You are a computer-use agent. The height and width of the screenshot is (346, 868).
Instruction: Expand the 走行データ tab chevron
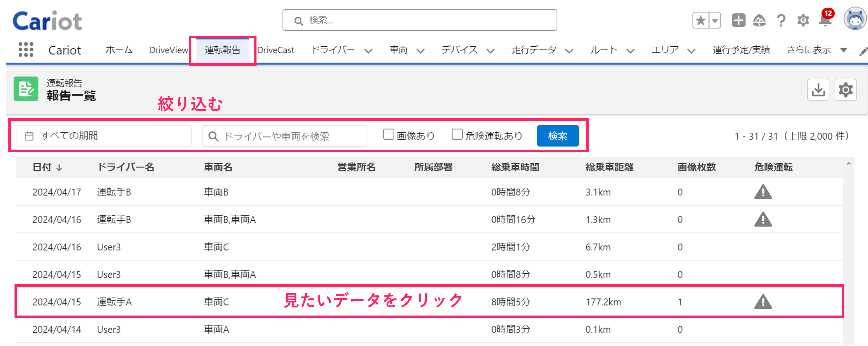[569, 51]
